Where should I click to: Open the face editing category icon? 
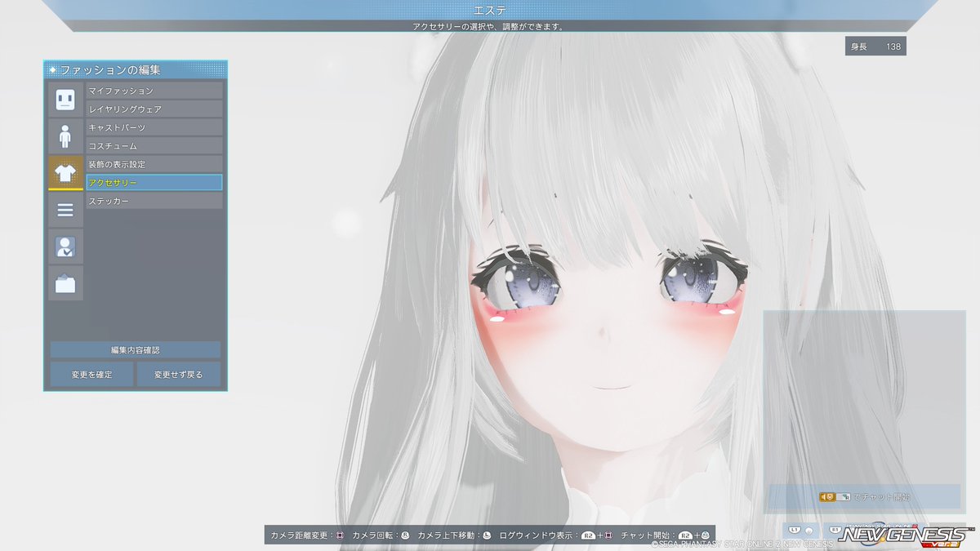tap(65, 99)
